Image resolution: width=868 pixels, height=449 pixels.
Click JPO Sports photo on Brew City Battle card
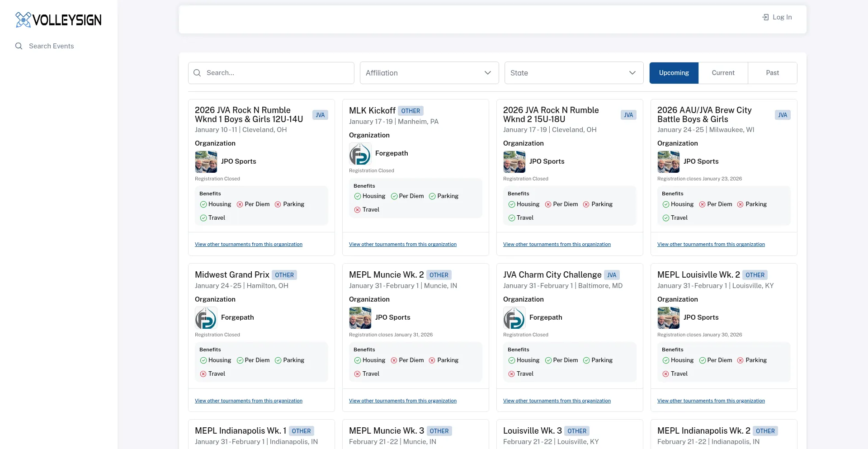pos(668,162)
